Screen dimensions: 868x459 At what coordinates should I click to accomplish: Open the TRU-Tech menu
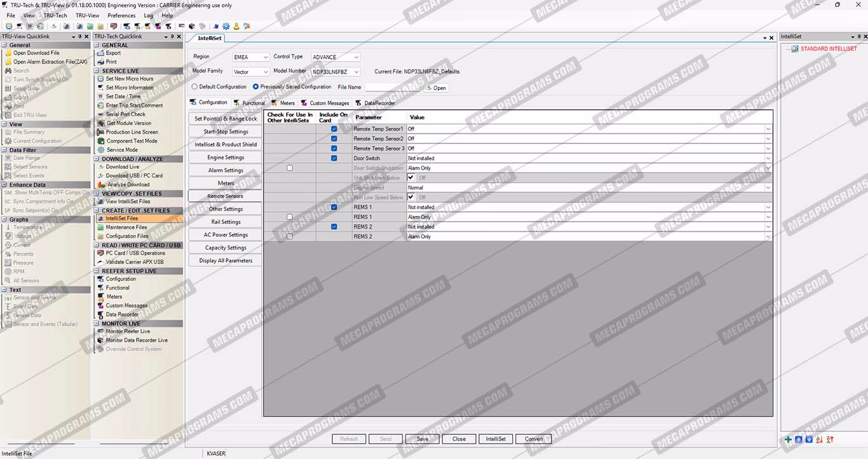[x=55, y=15]
